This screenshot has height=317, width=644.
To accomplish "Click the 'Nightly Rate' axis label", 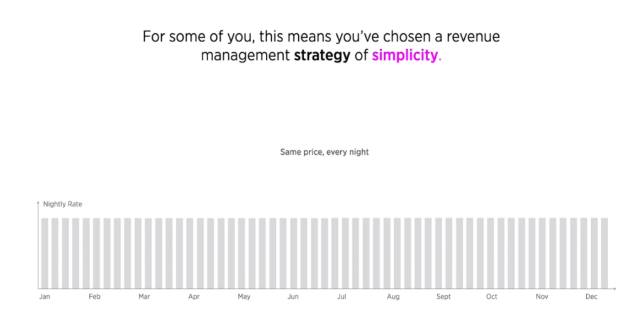I will click(x=62, y=204).
